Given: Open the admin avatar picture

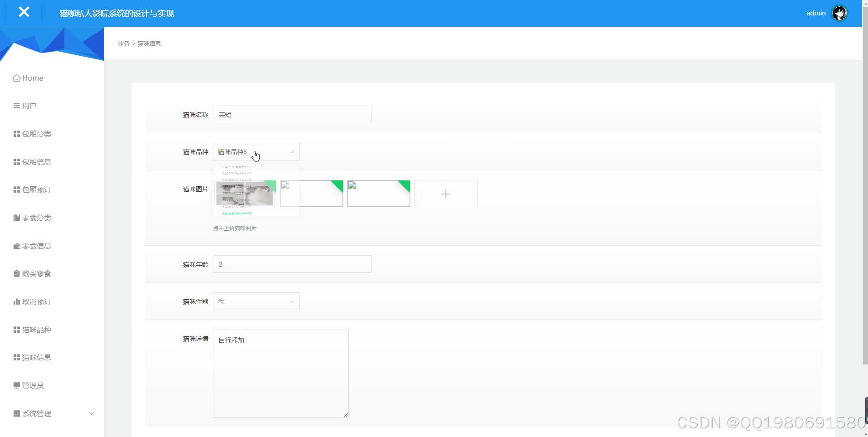Looking at the screenshot, I should coord(839,13).
